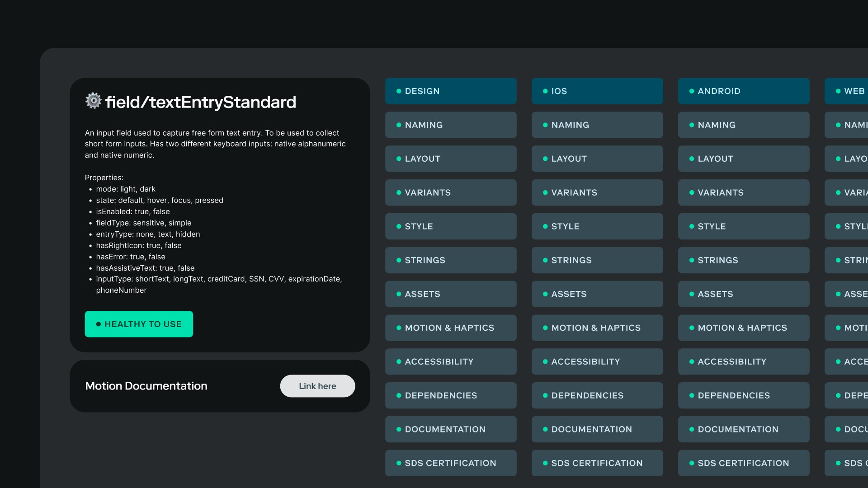
Task: Click the HEALTHY TO USE status badge
Action: [139, 324]
